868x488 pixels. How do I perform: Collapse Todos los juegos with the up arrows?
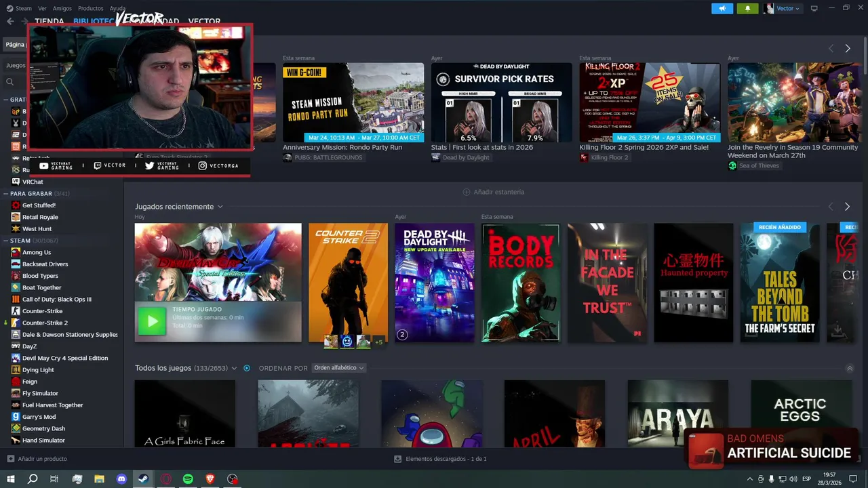(850, 368)
